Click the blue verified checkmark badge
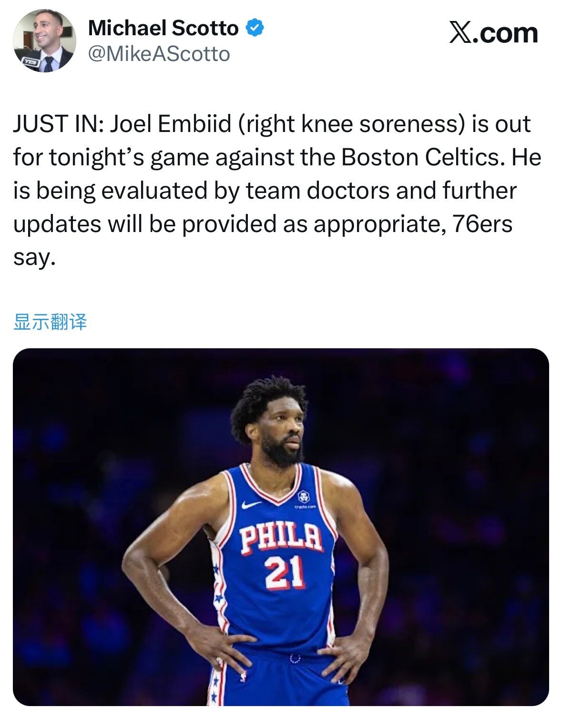 pyautogui.click(x=255, y=28)
